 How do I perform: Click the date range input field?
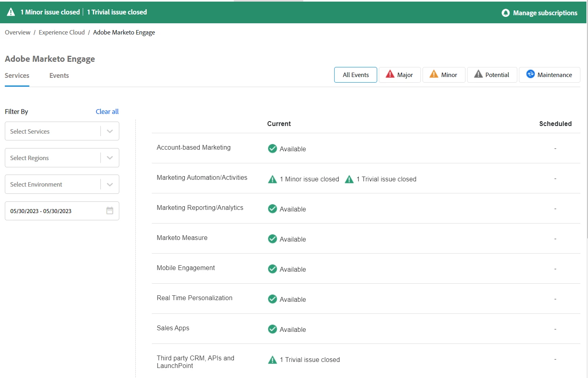pos(62,211)
